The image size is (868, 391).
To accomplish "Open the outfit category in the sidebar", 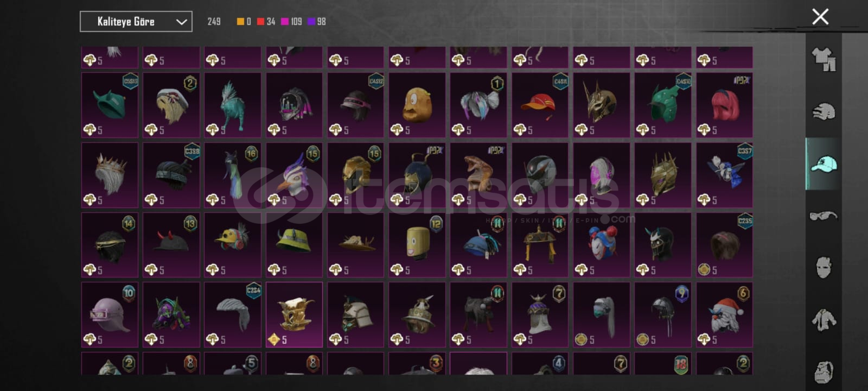I will click(824, 59).
